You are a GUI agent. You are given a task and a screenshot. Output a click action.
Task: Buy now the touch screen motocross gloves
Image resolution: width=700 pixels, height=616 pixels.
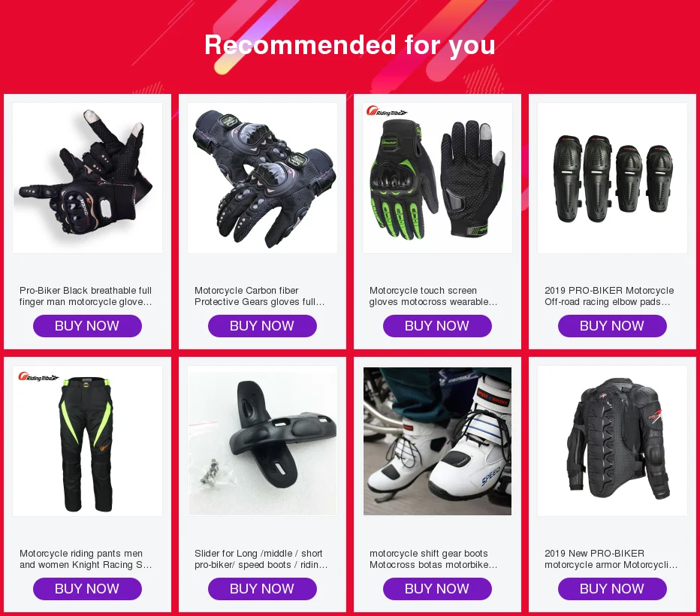(x=437, y=326)
